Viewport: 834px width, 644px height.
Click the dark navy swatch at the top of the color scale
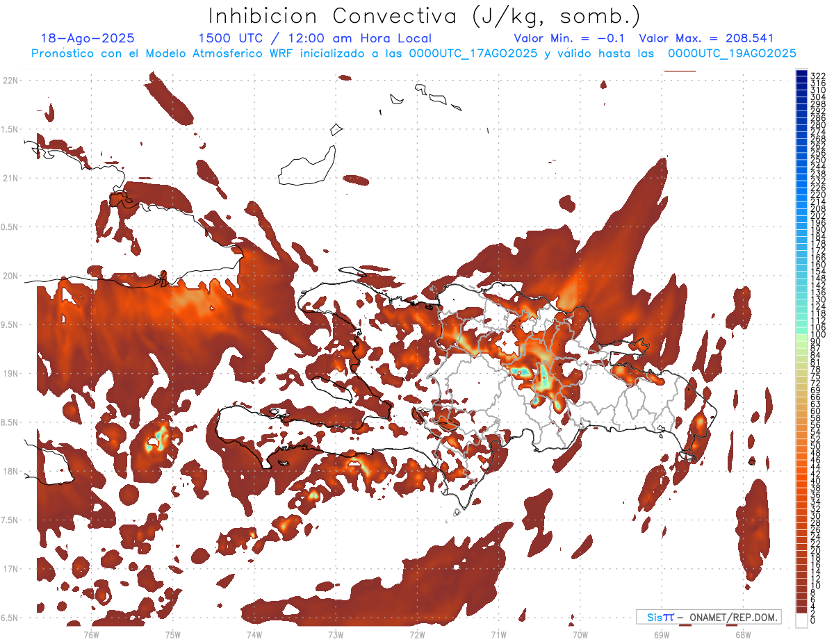click(801, 73)
